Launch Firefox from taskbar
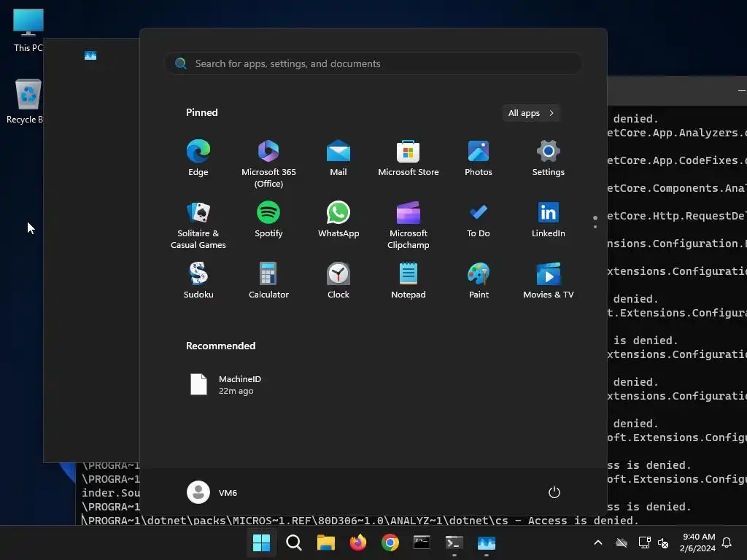 tap(357, 542)
